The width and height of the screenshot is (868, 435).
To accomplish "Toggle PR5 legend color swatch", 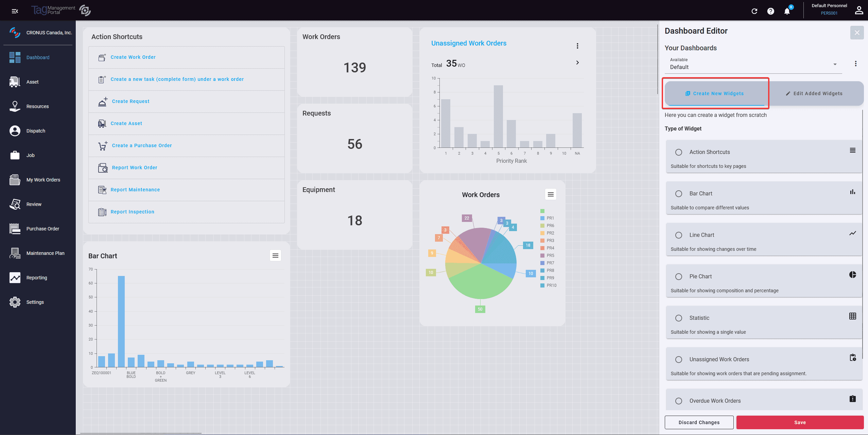I will click(x=542, y=256).
